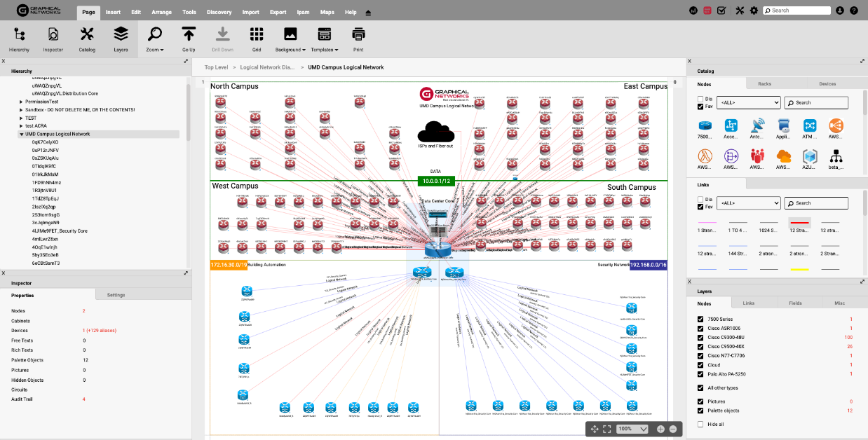Toggle the Layers toolbar icon

pyautogui.click(x=121, y=39)
